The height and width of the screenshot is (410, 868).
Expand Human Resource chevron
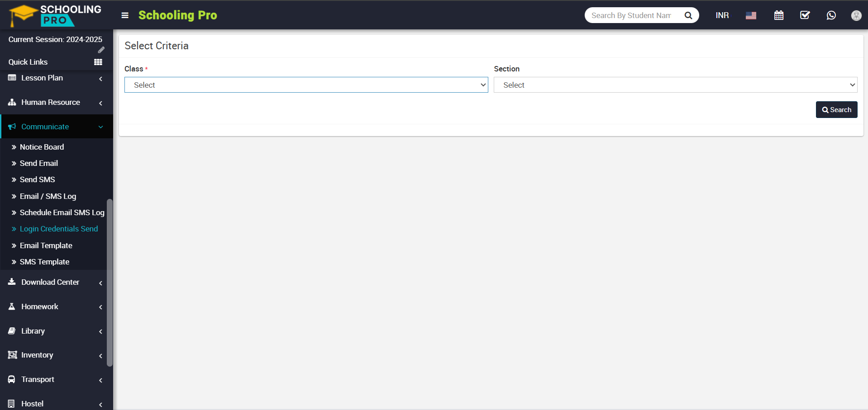click(100, 103)
